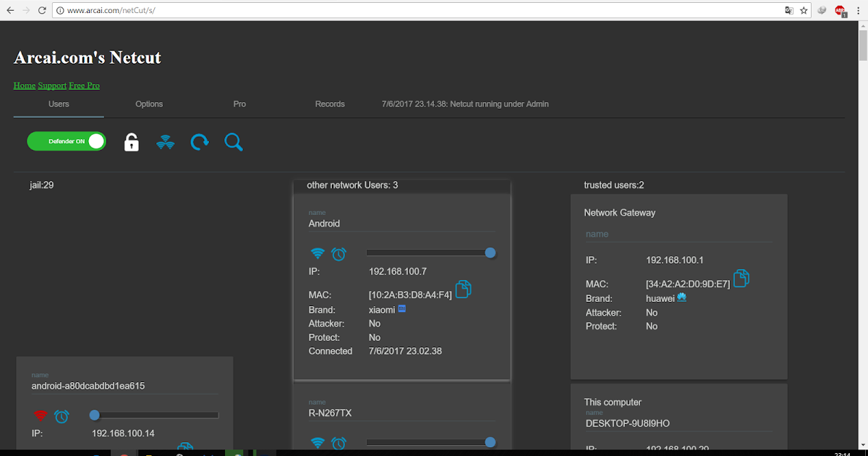Click alarm clock icon on Android card
Image resolution: width=868 pixels, height=456 pixels.
click(339, 254)
